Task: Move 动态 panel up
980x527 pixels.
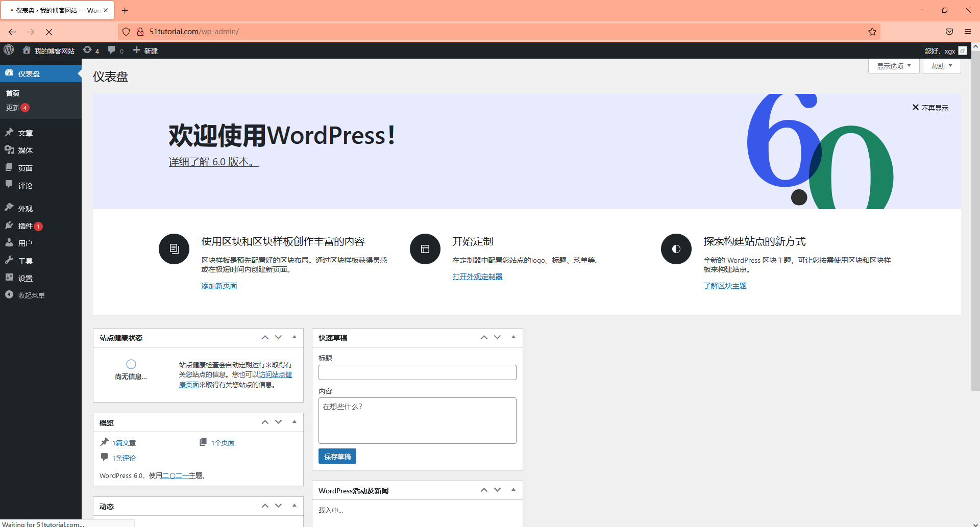Action: coord(265,506)
